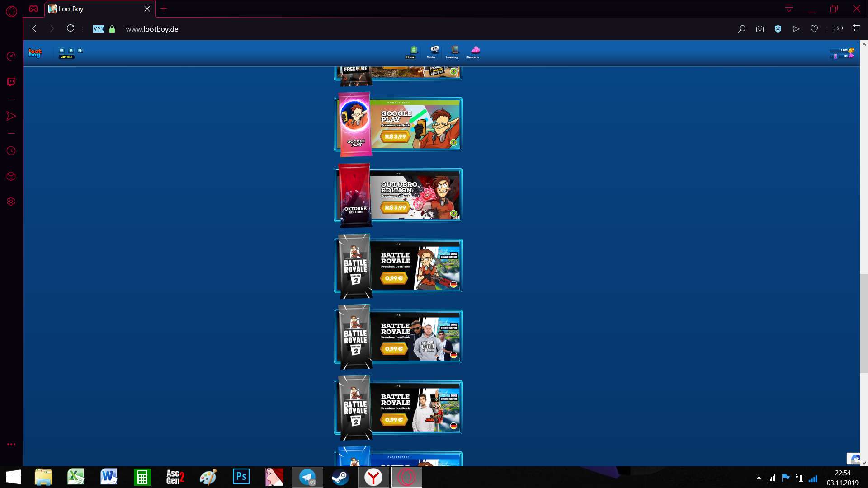The image size is (868, 488).
Task: Reload the LootBoy page
Action: pyautogui.click(x=71, y=28)
